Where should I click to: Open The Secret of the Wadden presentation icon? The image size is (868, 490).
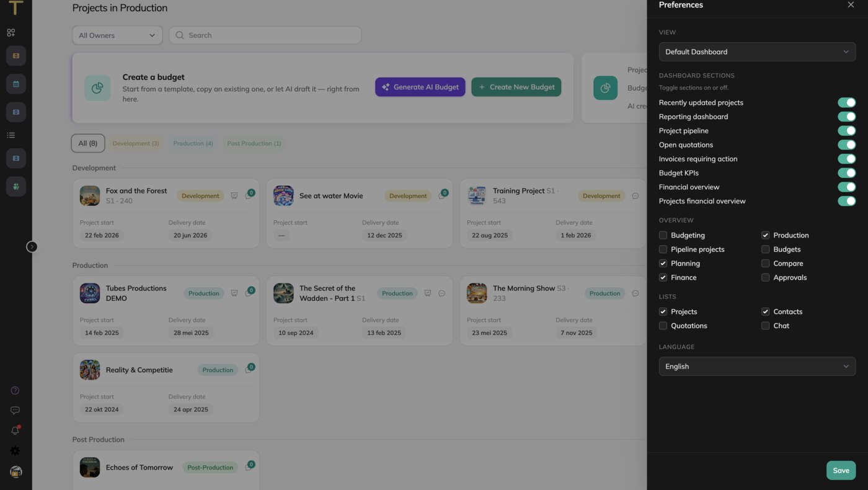tap(428, 293)
